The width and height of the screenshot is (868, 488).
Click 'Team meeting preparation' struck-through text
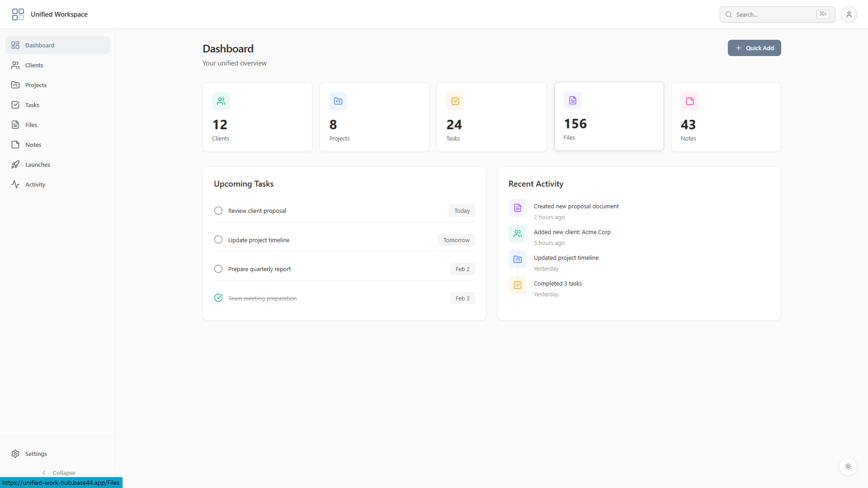click(x=263, y=298)
